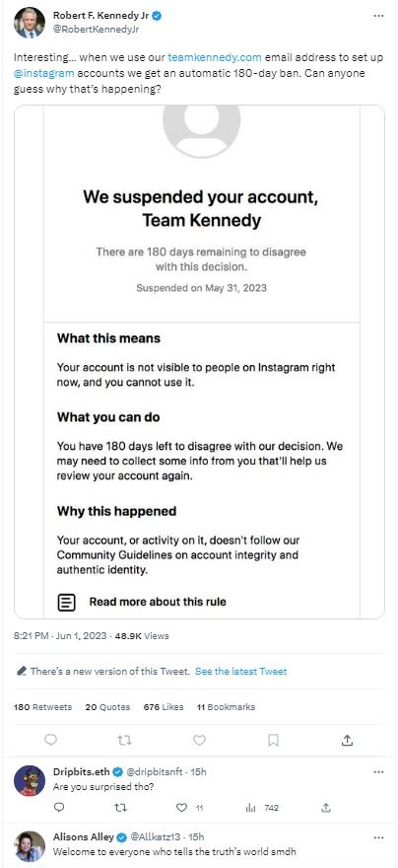This screenshot has height=868, width=398.
Task: Like the Dripbits.eth reply
Action: [x=182, y=808]
